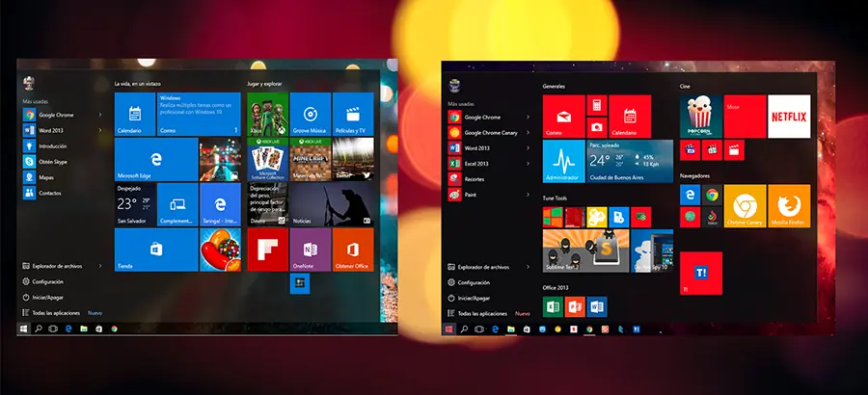Open the small Edge tile under Navegadores
The image size is (868, 395).
click(x=690, y=195)
